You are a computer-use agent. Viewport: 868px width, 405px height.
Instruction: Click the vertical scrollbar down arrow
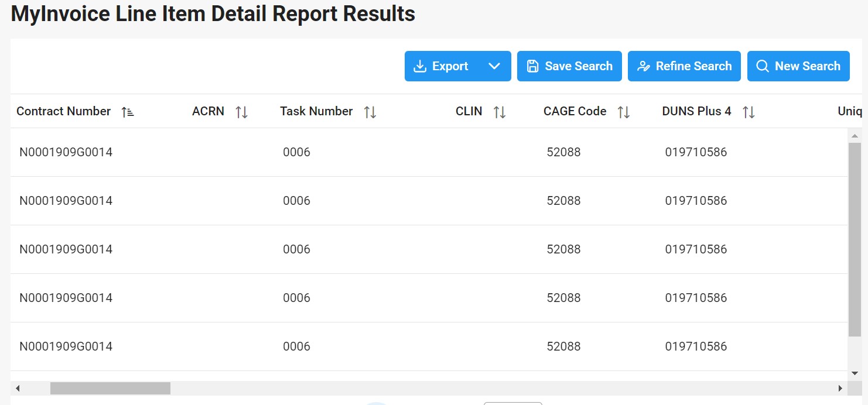pos(855,373)
